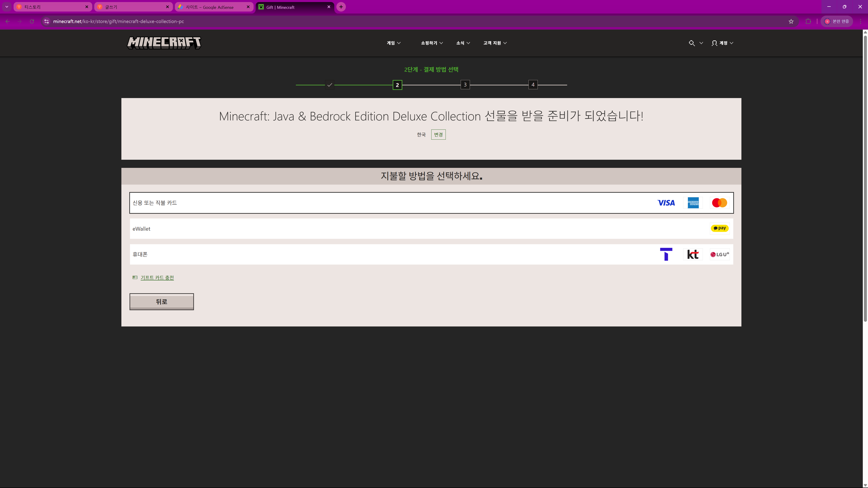The image size is (868, 488).
Task: Click step 3 in progress indicator
Action: tap(465, 85)
